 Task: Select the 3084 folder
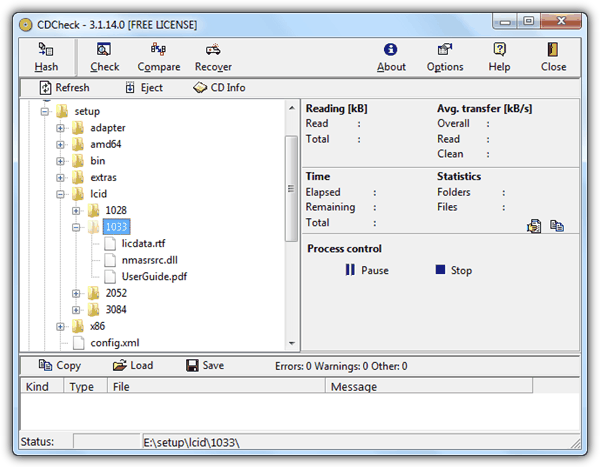click(116, 309)
